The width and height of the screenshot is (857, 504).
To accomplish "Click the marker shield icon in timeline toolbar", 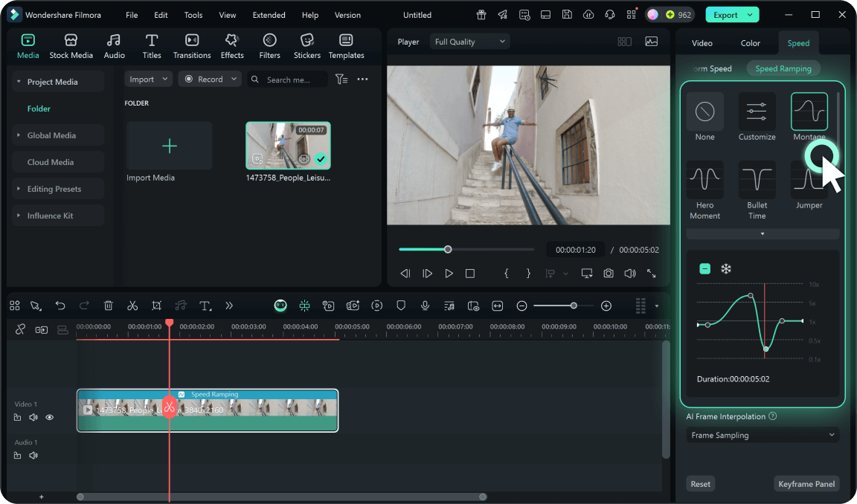I will click(401, 306).
